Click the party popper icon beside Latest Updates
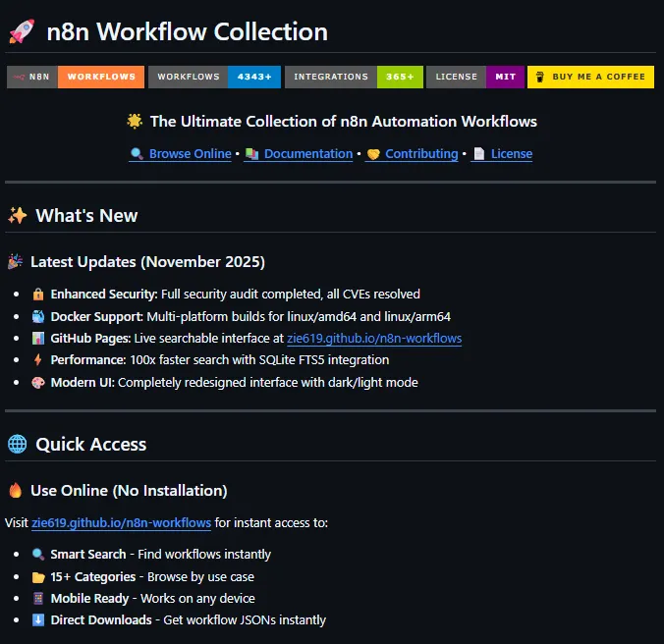Screen dimensions: 664x644 pos(16,261)
